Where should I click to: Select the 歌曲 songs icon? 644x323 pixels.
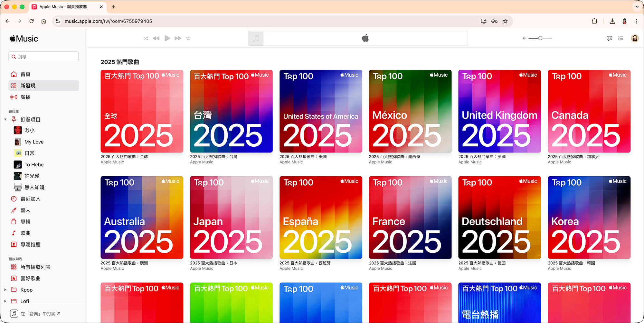pos(14,233)
